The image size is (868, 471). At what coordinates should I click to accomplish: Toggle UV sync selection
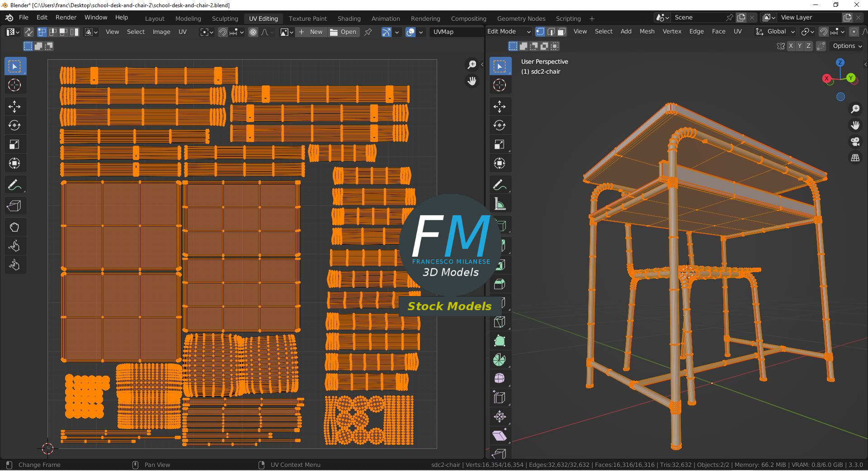[28, 32]
